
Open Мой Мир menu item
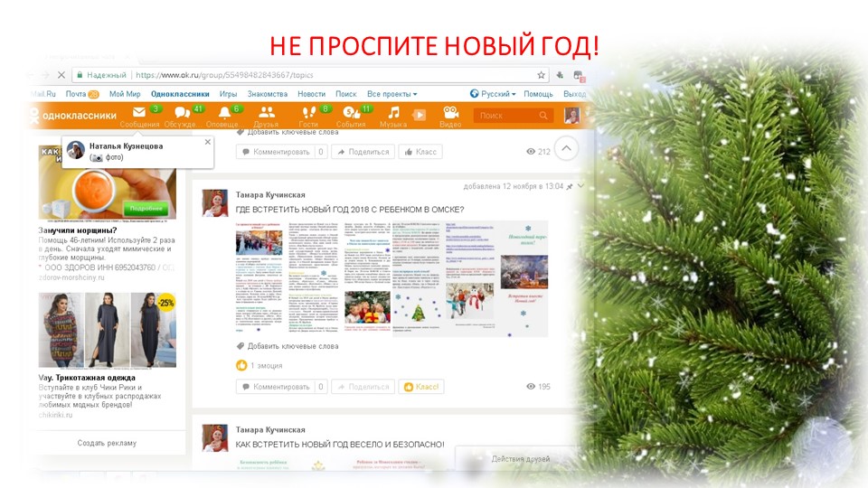(125, 94)
